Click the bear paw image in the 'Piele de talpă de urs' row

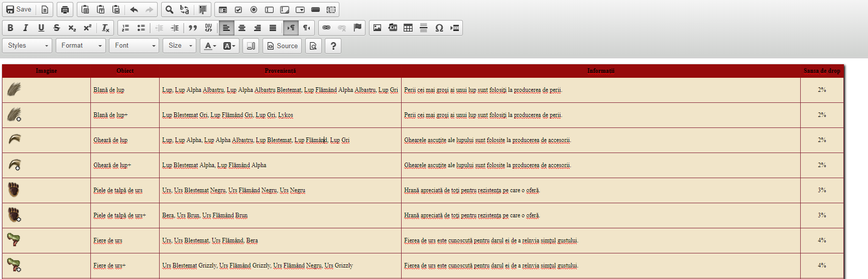[14, 190]
